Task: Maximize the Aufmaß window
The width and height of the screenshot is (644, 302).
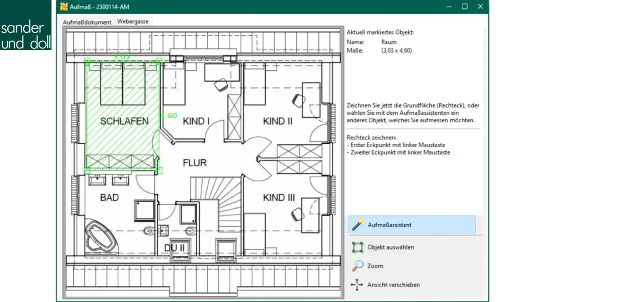Action: point(464,6)
